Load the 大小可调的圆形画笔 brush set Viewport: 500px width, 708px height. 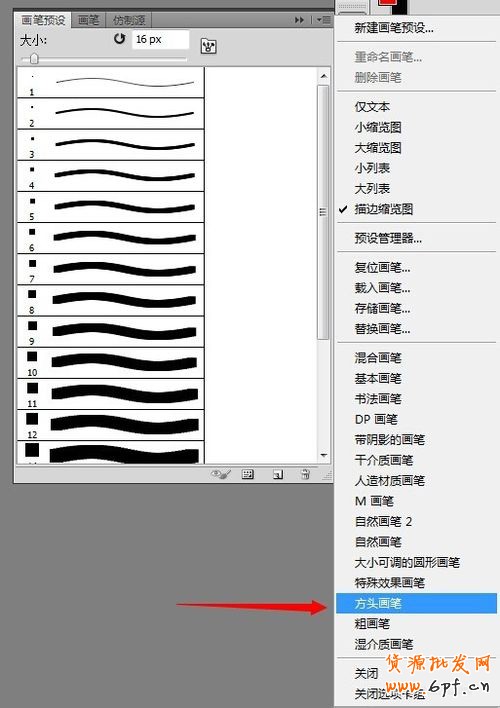(407, 562)
